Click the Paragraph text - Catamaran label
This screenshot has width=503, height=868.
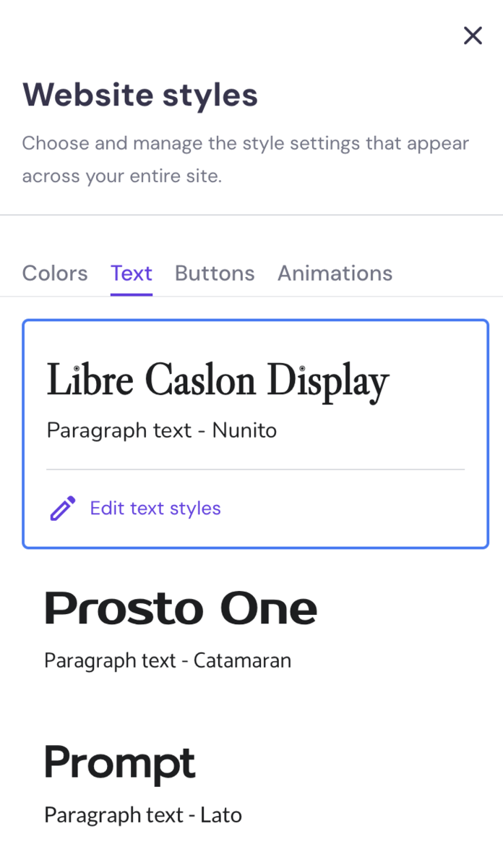(168, 660)
